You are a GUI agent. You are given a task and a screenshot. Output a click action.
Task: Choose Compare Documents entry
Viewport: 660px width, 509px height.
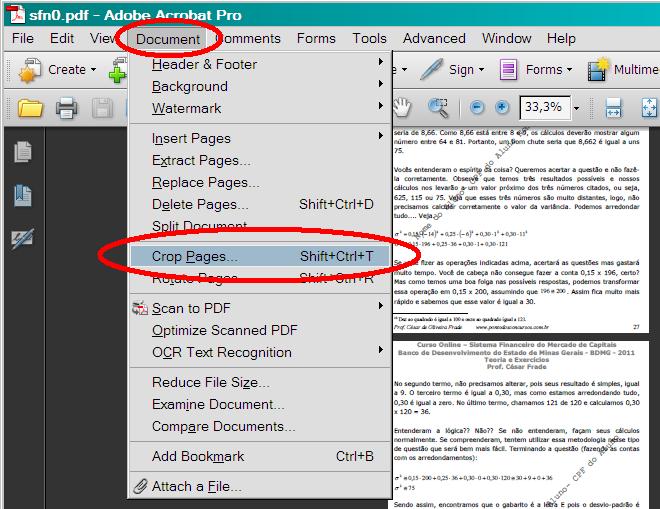[x=259, y=426]
